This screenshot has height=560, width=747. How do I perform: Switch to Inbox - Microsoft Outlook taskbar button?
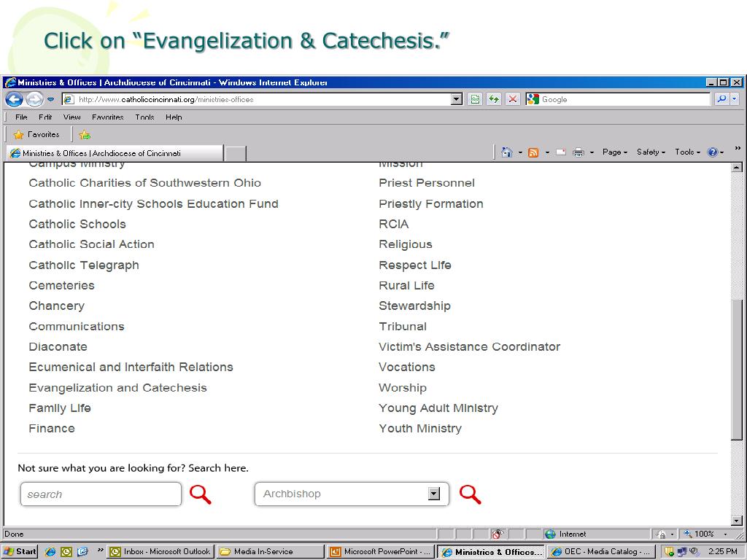click(x=160, y=551)
